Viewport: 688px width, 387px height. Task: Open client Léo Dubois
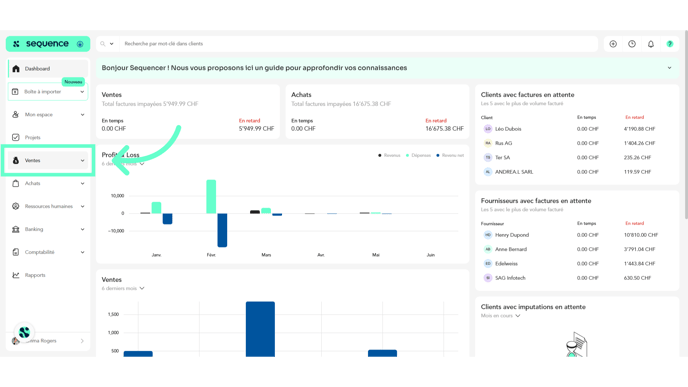[x=508, y=129]
